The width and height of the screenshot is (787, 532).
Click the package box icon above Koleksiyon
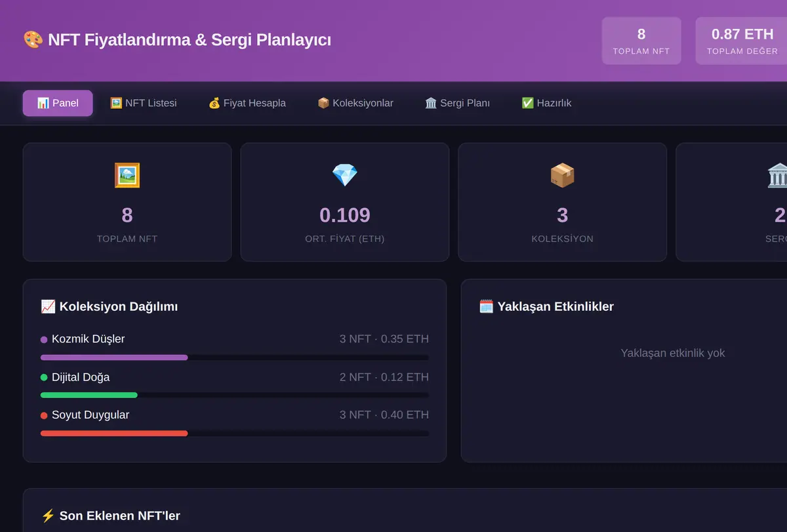(x=562, y=175)
